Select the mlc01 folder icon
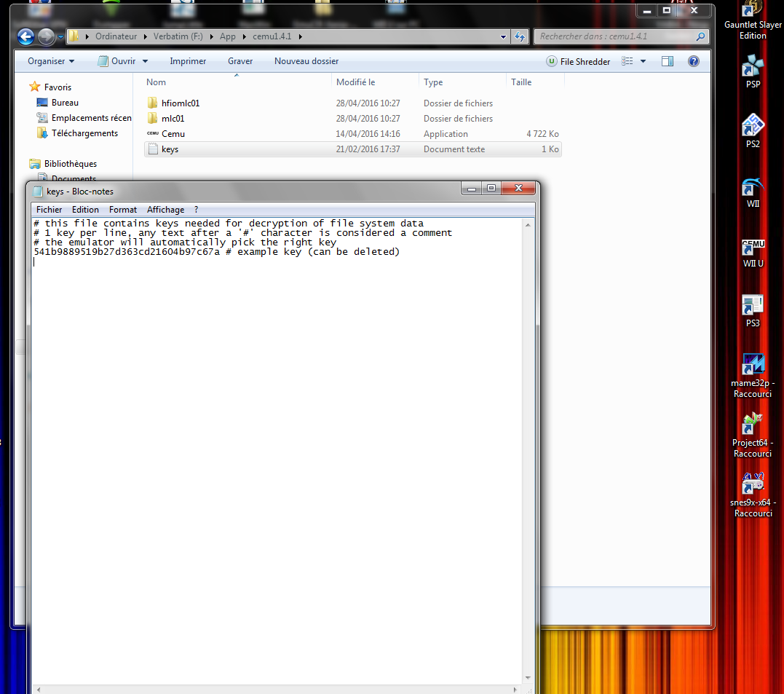The height and width of the screenshot is (694, 784). 152,119
